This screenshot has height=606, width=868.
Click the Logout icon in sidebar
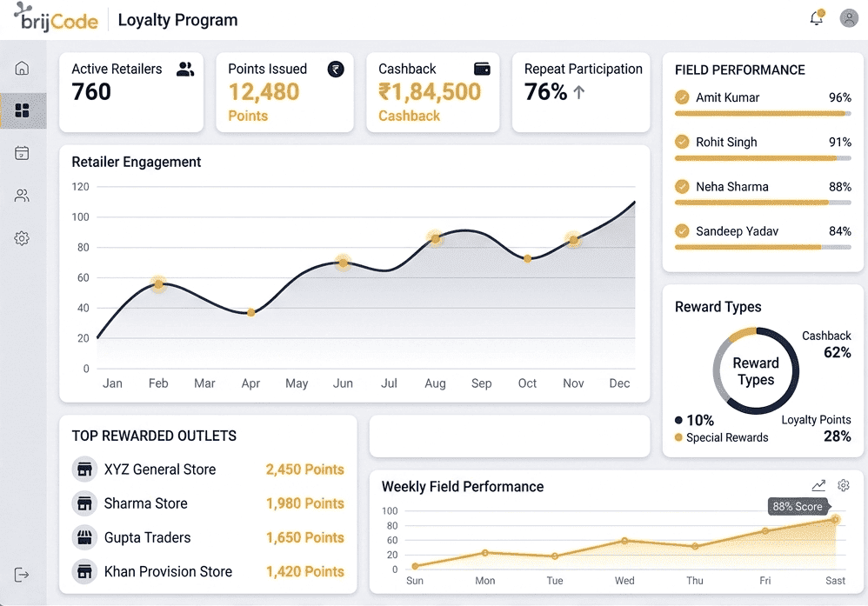pyautogui.click(x=22, y=575)
